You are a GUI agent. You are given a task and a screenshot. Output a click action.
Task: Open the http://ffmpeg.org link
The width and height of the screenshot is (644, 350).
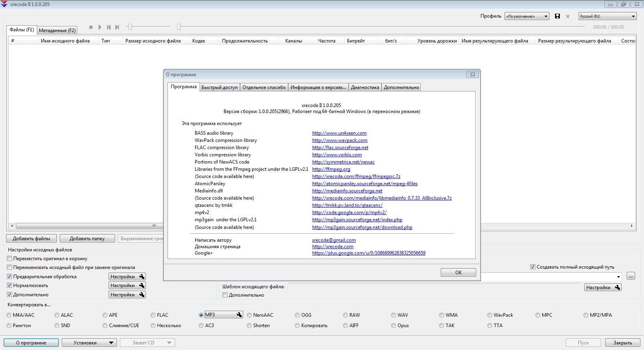point(331,169)
